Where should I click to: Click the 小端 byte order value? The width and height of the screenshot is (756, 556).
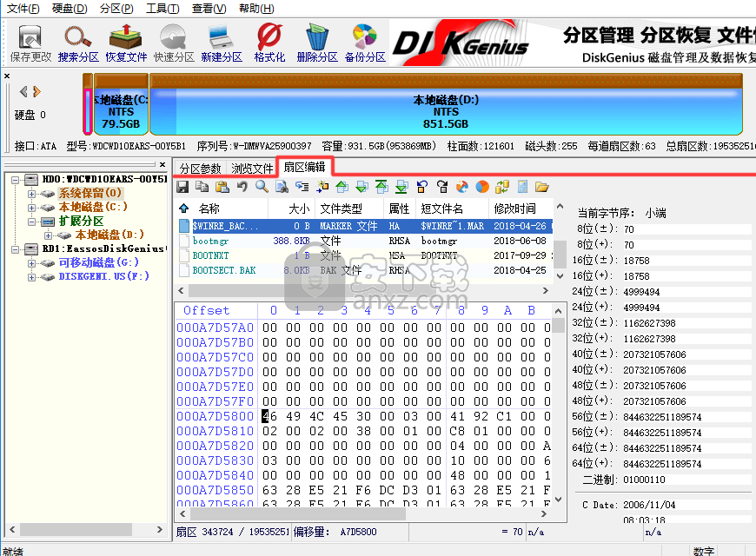click(655, 213)
